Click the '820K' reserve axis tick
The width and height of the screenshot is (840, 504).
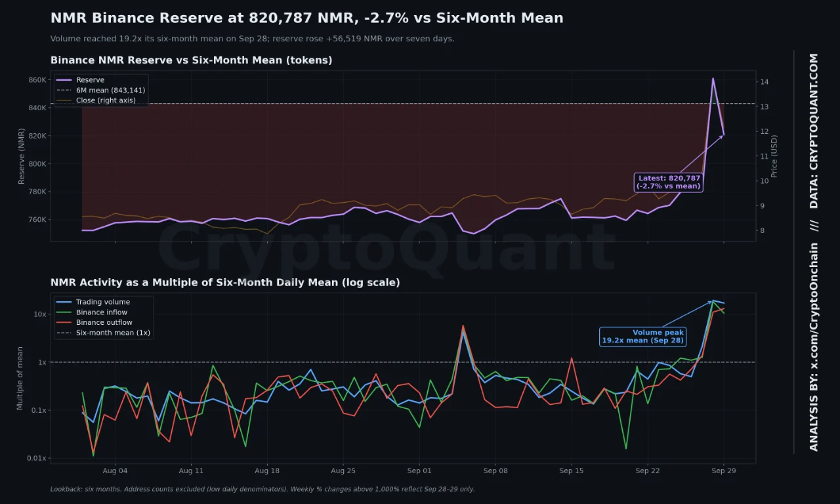37,136
